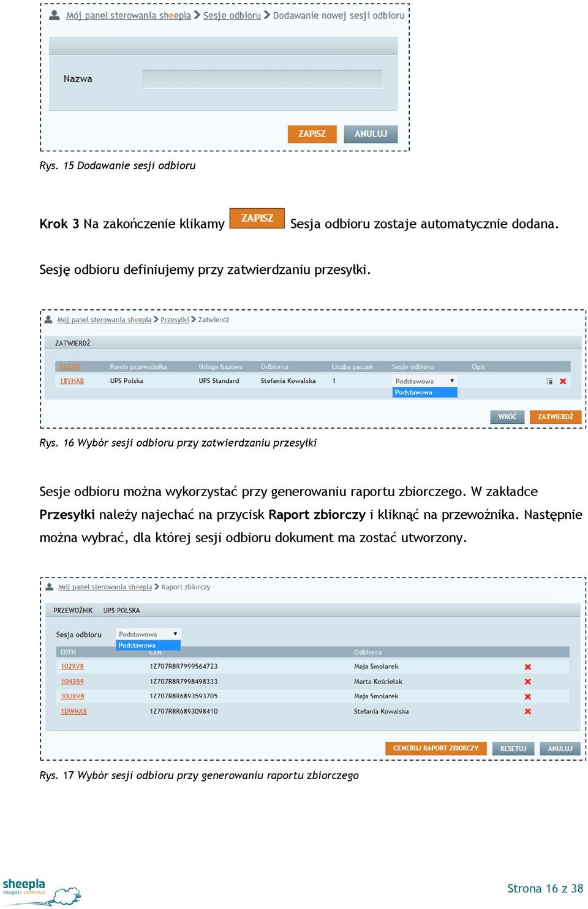
Task: Open shipment 10N2B9 link
Action: [72, 682]
